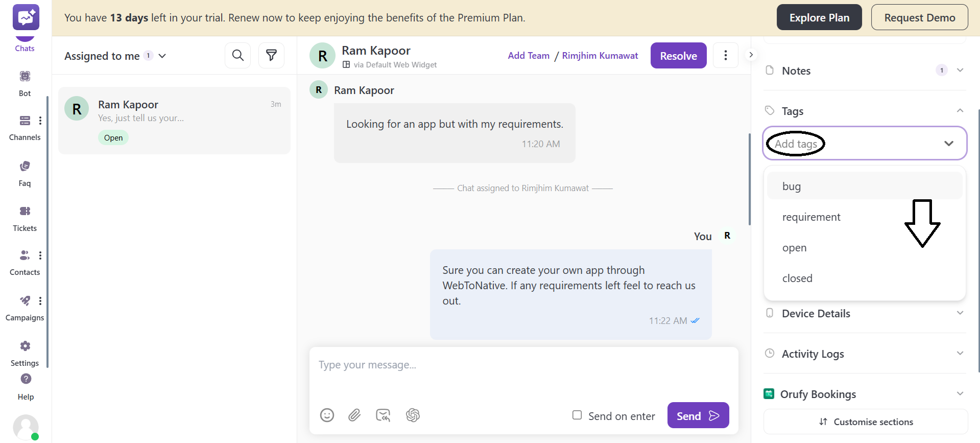Click the attachment paperclip icon

354,415
